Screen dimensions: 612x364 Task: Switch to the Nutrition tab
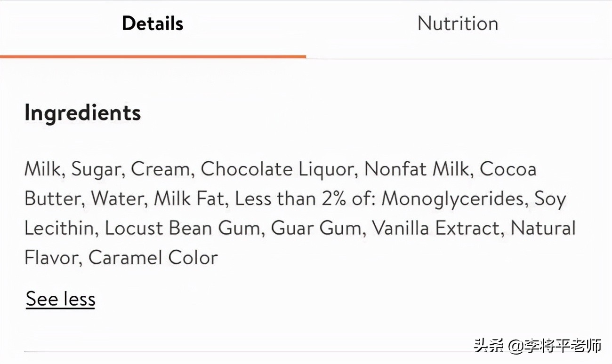(x=458, y=24)
